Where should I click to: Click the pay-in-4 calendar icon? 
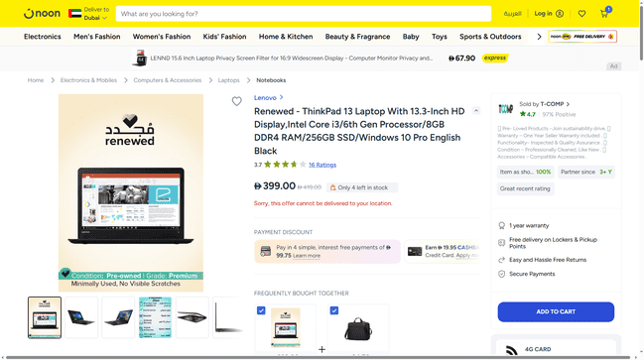(266, 251)
